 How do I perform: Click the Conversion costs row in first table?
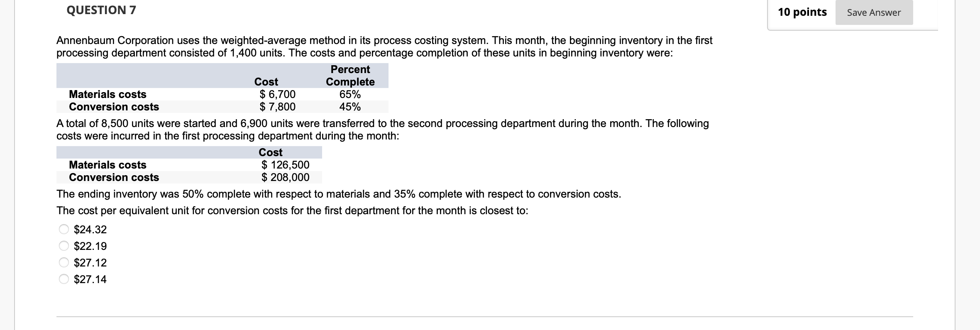(114, 107)
